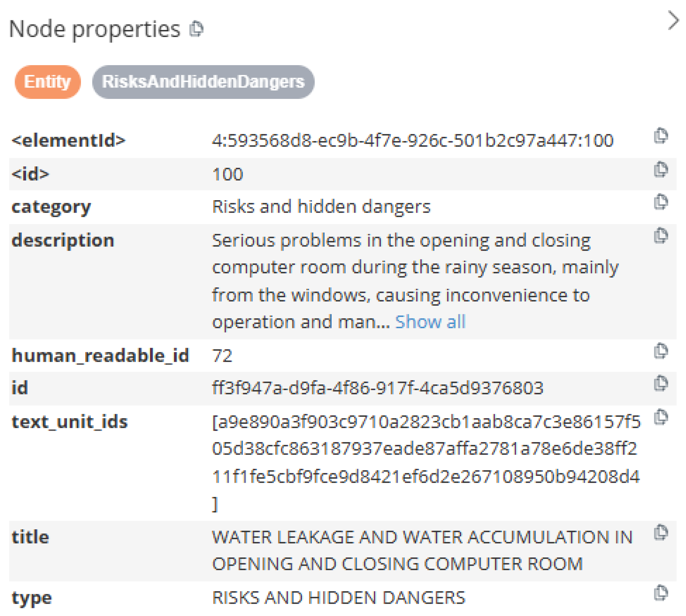Image resolution: width=686 pixels, height=616 pixels.
Task: Copy all node properties icon beside heading
Action: click(x=196, y=29)
